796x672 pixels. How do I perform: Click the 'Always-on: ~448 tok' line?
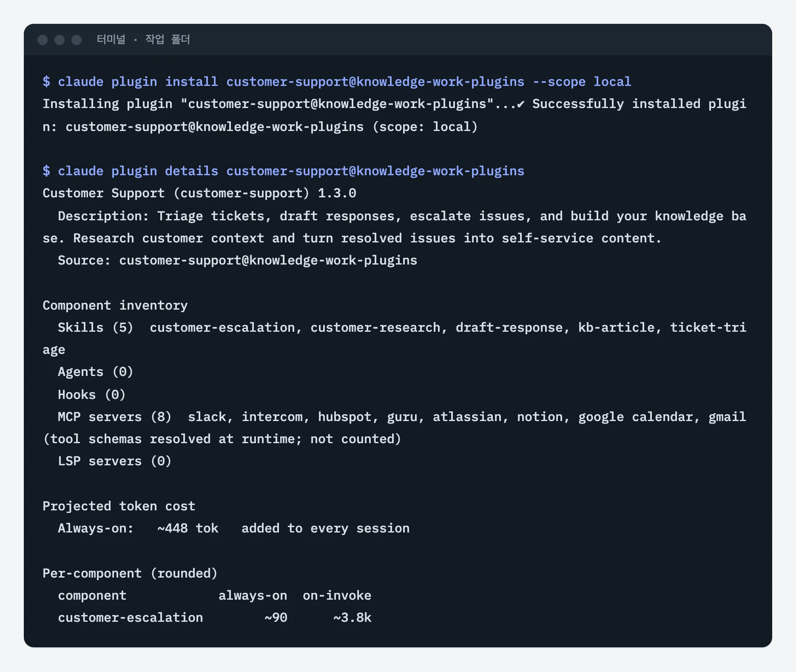point(233,528)
